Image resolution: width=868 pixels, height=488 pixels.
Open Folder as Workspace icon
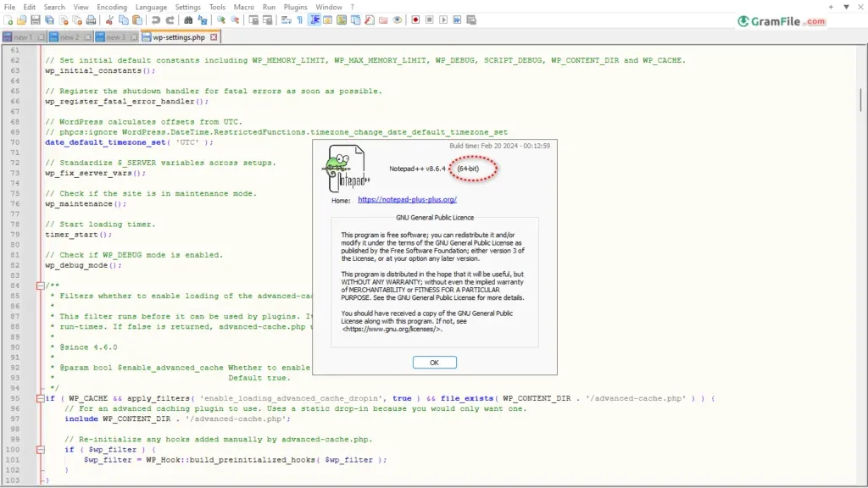(383, 20)
